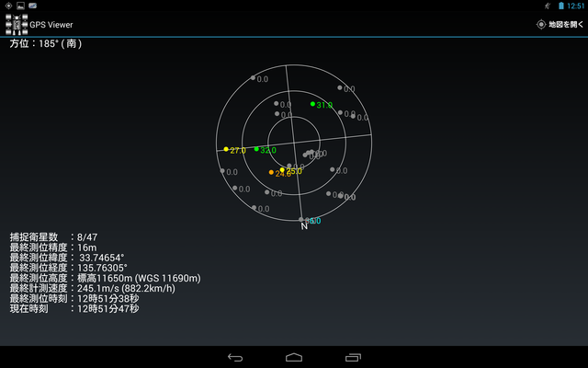
Task: Tap the third notification icon in status bar
Action: pyautogui.click(x=33, y=6)
